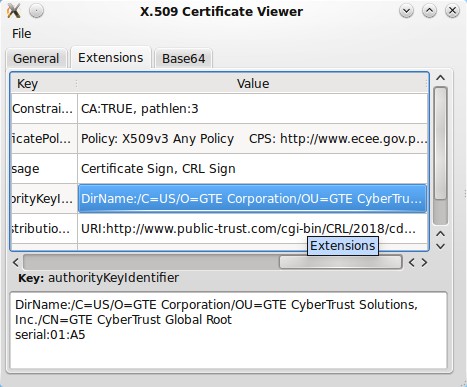The image size is (467, 387).
Task: Click the Value column header
Action: (x=253, y=83)
